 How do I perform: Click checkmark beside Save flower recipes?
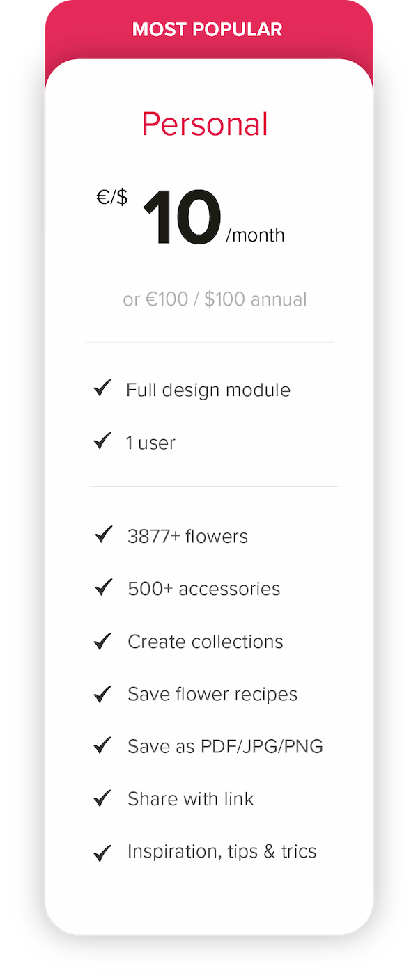tap(103, 693)
